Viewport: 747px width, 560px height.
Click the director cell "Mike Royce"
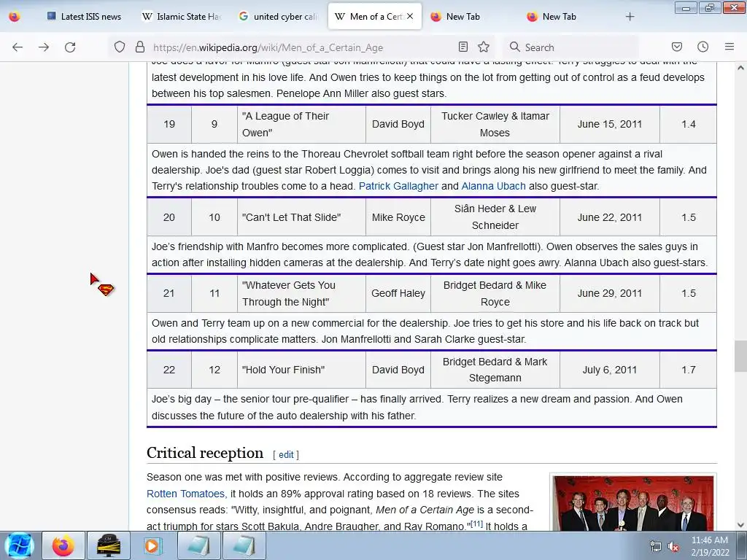tap(398, 217)
